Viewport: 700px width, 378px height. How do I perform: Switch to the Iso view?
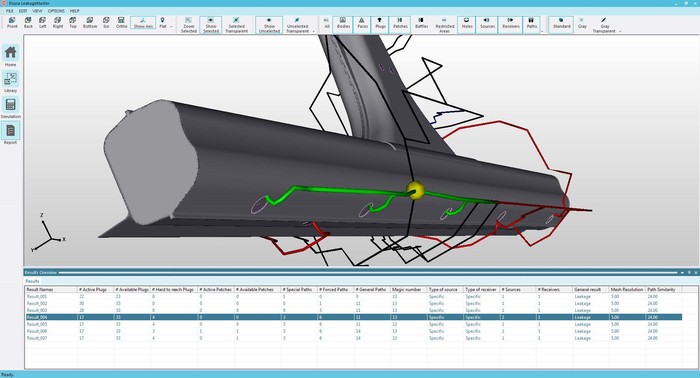pos(106,23)
